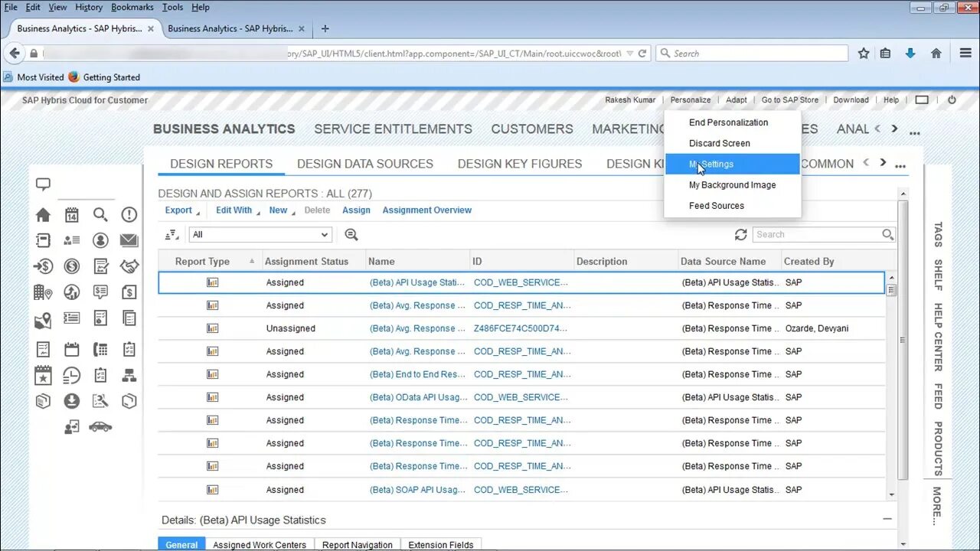Image resolution: width=980 pixels, height=551 pixels.
Task: Open the telephone keypad icon
Action: pos(100,350)
